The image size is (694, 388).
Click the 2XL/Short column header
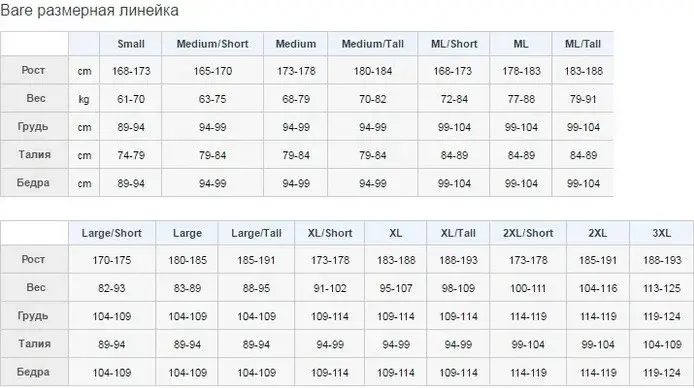tap(528, 233)
